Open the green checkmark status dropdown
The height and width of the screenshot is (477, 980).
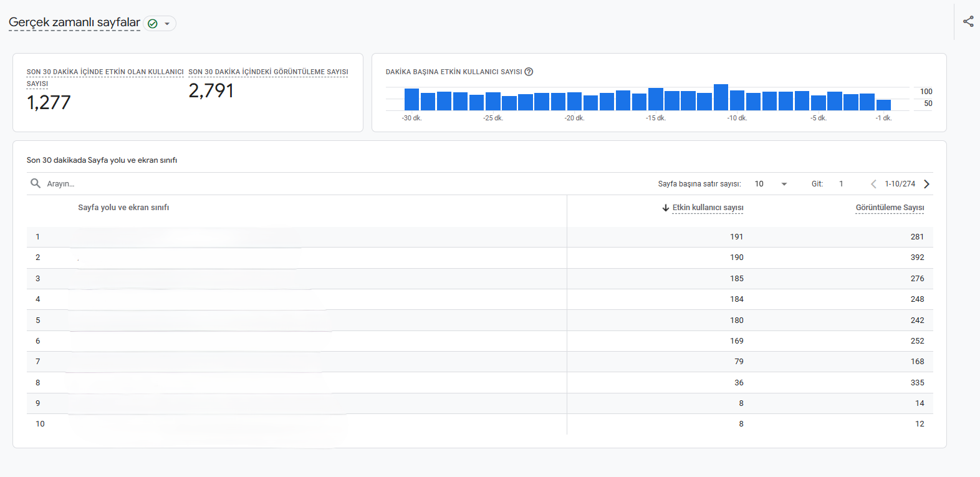[160, 24]
